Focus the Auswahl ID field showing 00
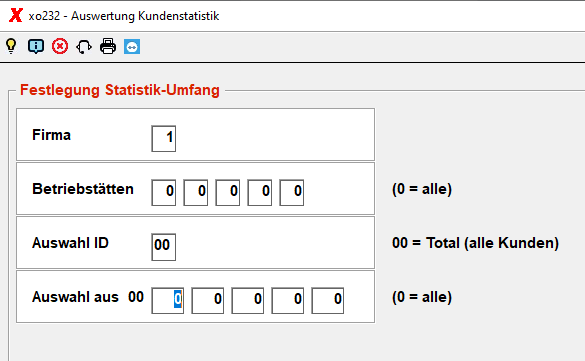 163,247
